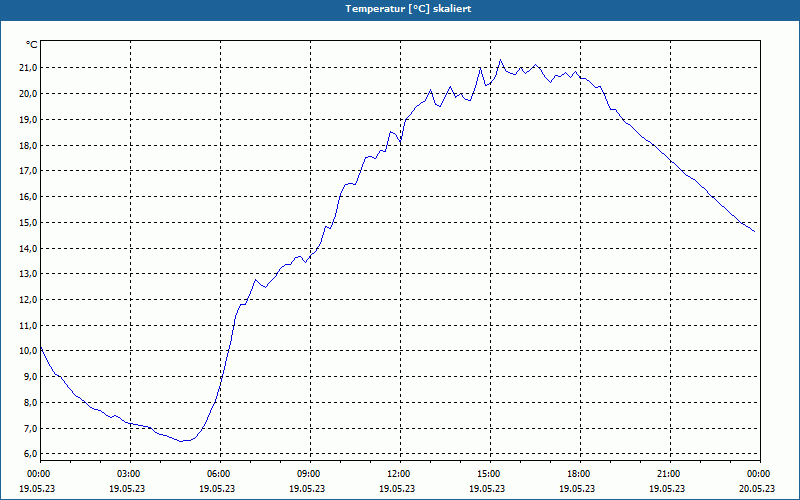The image size is (800, 500).
Task: Select the 7,0 y-axis label
Action: click(30, 429)
